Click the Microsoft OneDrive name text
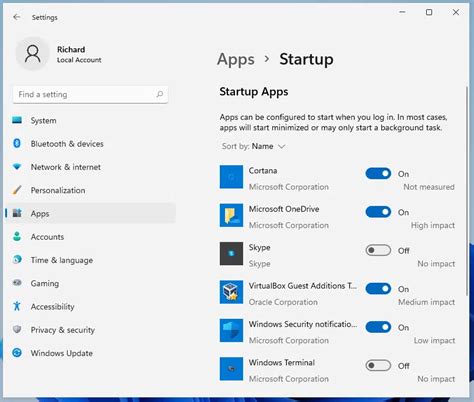This screenshot has height=402, width=474. 284,209
